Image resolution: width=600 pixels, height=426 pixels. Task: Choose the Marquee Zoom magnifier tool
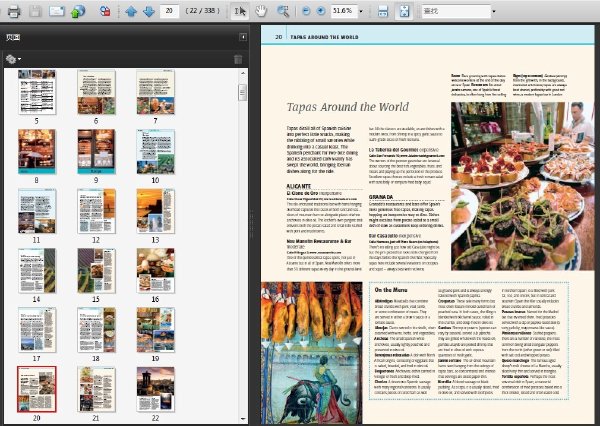(283, 11)
